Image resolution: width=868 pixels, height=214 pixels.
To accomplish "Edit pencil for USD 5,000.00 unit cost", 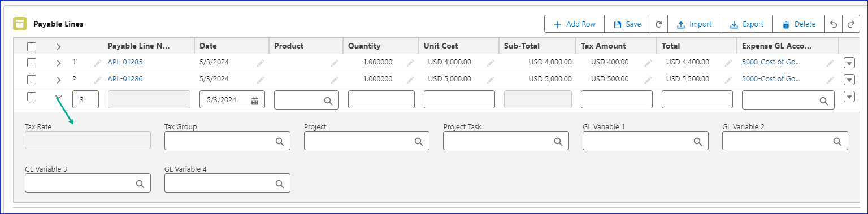I will (491, 80).
